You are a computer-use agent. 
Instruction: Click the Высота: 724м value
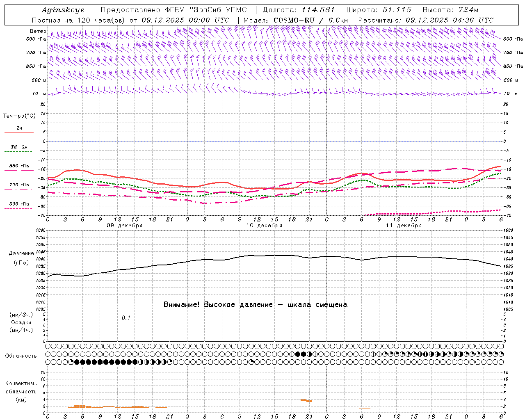point(450,10)
